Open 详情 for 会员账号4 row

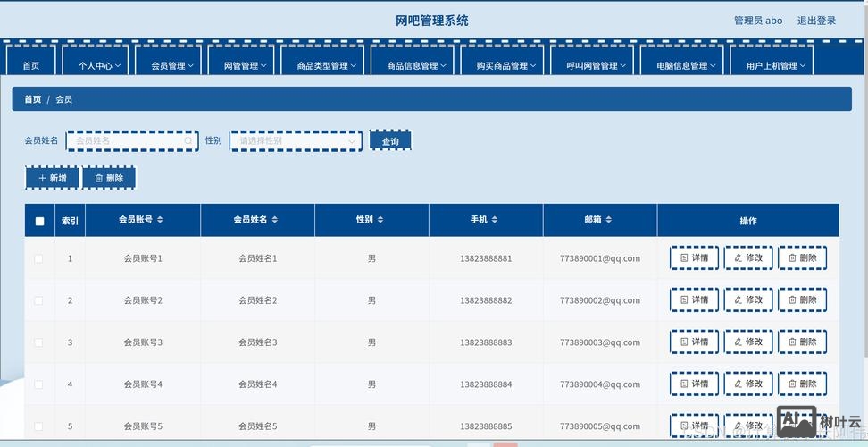point(694,384)
